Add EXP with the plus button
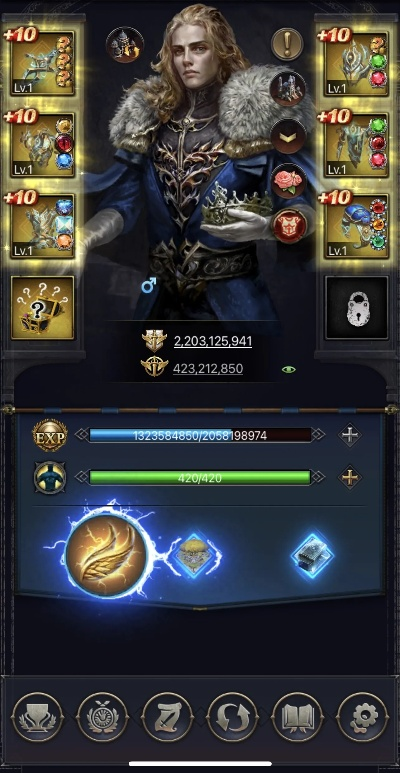 pos(350,435)
